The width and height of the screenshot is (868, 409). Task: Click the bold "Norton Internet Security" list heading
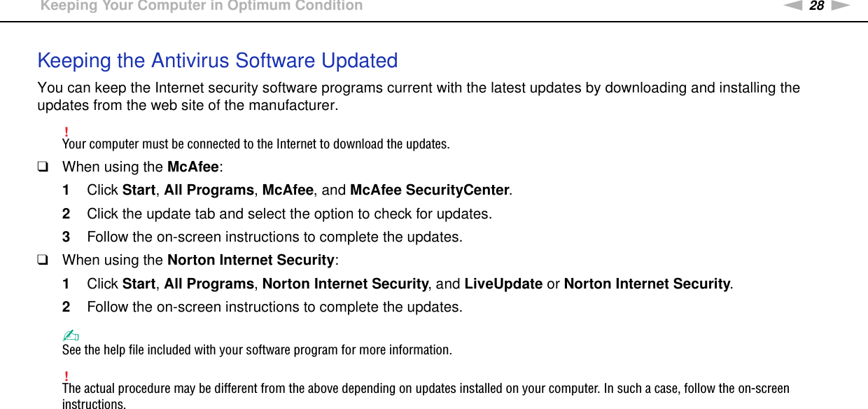click(x=251, y=261)
